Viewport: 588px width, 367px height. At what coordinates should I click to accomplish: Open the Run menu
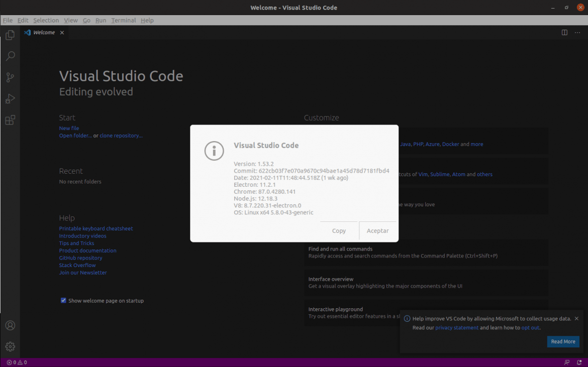101,20
